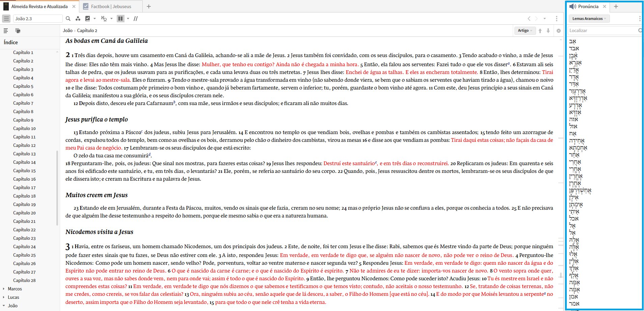
Task: Select Capítulo 1 in the index
Action: click(x=23, y=52)
